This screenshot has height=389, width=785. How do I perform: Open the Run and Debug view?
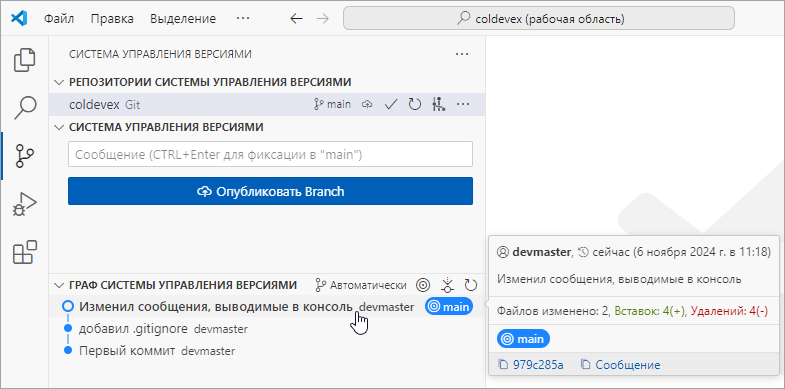point(25,204)
